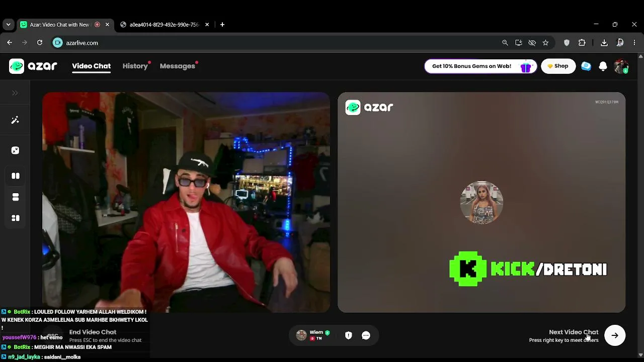
Task: Bookmark this page with the star
Action: [x=545, y=43]
